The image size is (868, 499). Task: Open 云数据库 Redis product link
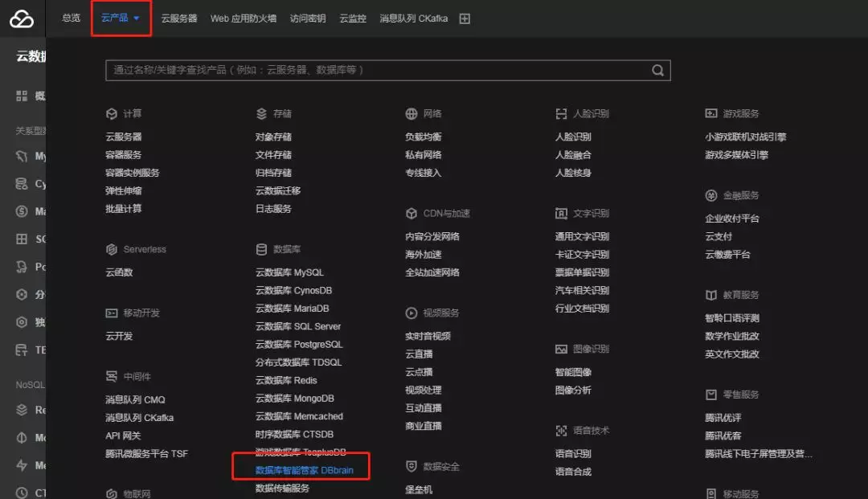coord(286,380)
